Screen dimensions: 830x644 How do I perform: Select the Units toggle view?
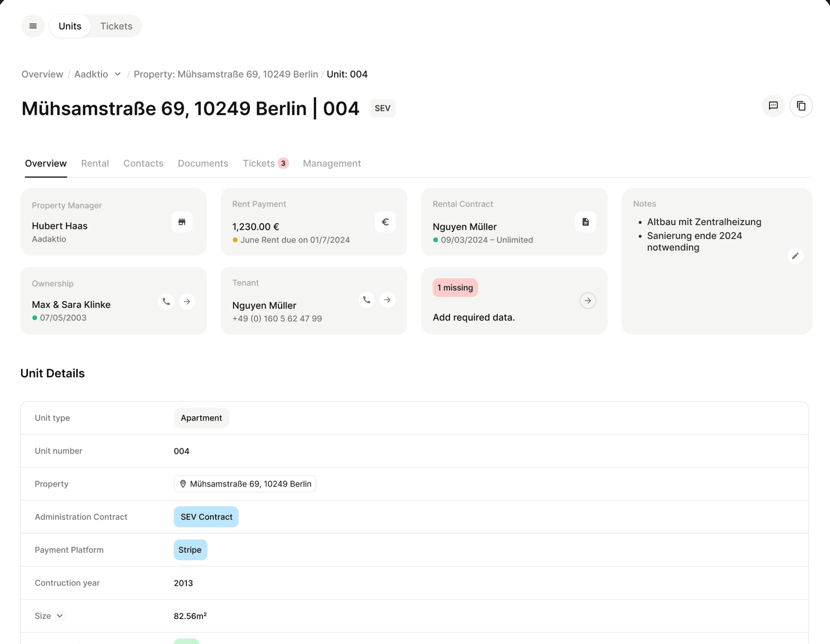tap(70, 26)
